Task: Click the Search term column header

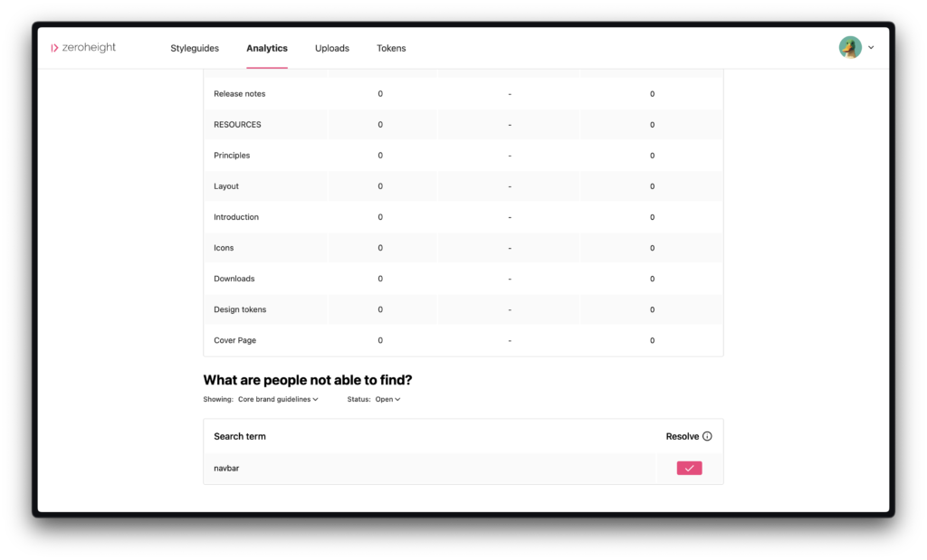Action: click(239, 437)
